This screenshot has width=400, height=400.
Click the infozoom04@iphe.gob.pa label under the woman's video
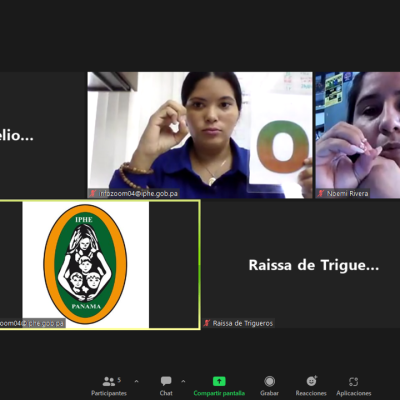tap(138, 193)
